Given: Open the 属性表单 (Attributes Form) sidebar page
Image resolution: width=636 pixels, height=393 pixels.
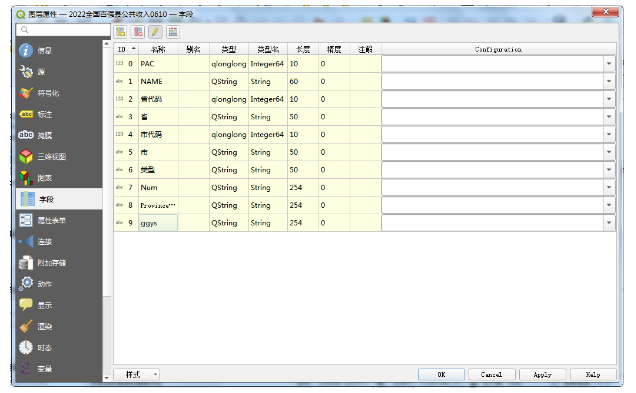Looking at the screenshot, I should pos(59,220).
